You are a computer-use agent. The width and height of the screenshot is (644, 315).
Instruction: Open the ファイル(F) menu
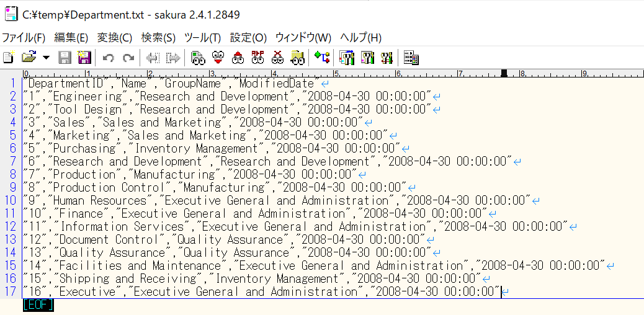(x=24, y=38)
